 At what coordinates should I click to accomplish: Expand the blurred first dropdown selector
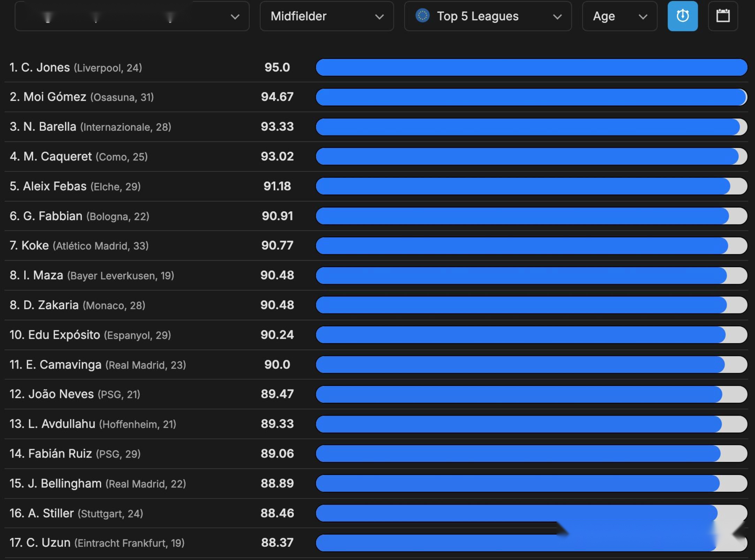[x=132, y=16]
